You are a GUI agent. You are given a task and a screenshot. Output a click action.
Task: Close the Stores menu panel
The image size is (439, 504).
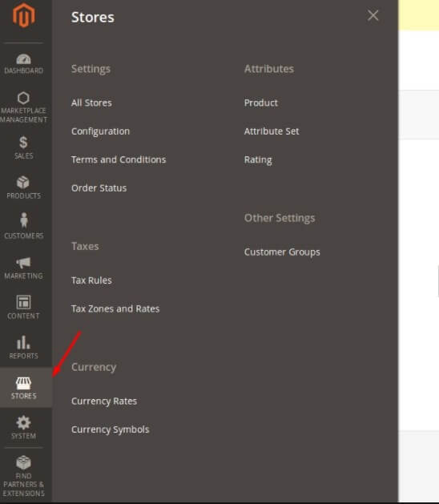tap(373, 15)
